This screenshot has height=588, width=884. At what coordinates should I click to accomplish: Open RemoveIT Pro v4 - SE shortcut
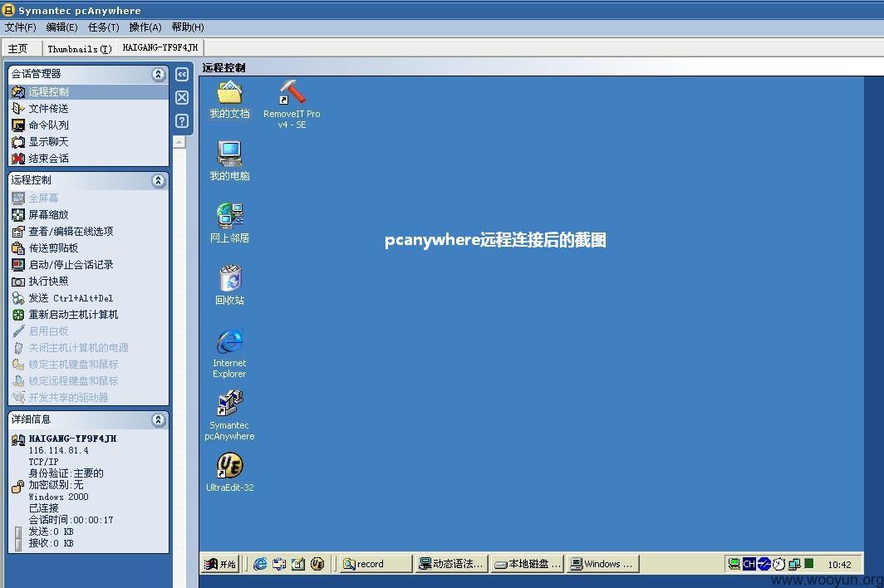coord(292,105)
